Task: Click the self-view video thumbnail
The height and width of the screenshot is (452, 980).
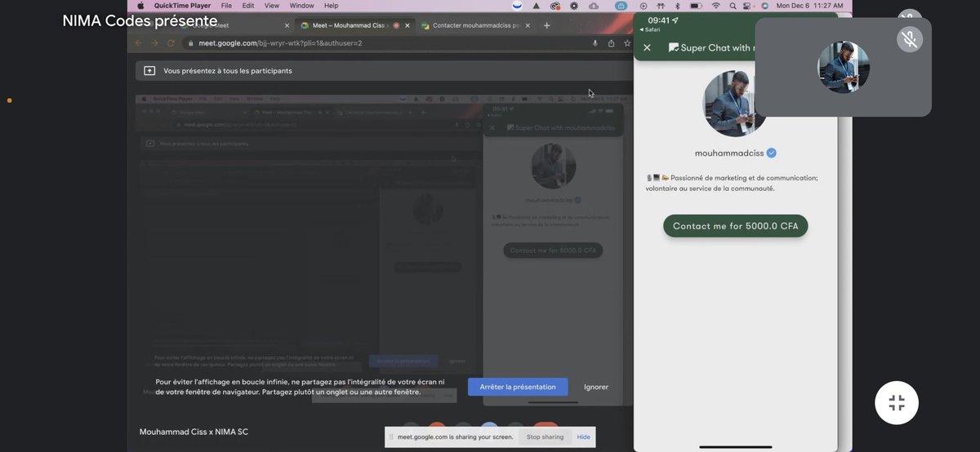Action: pos(843,67)
